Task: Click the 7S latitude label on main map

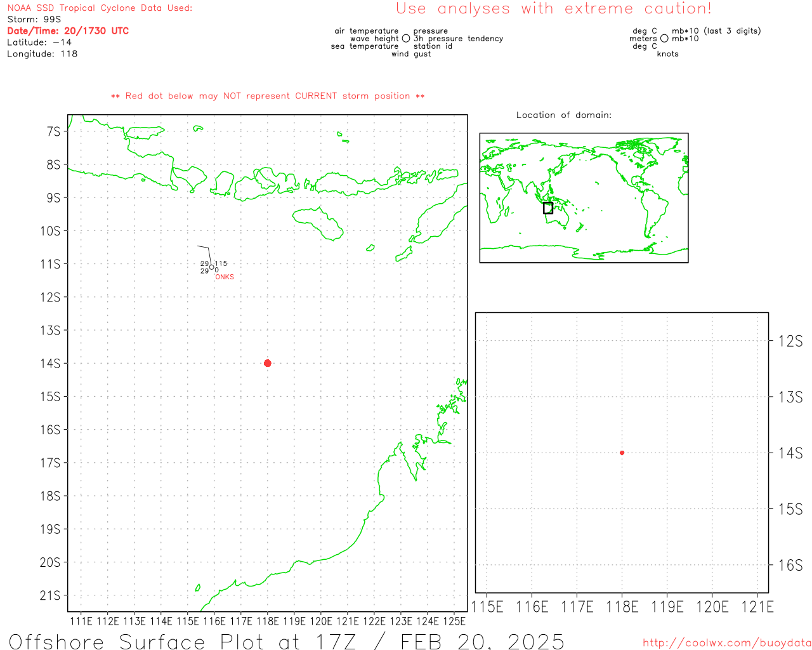Action: pos(53,131)
